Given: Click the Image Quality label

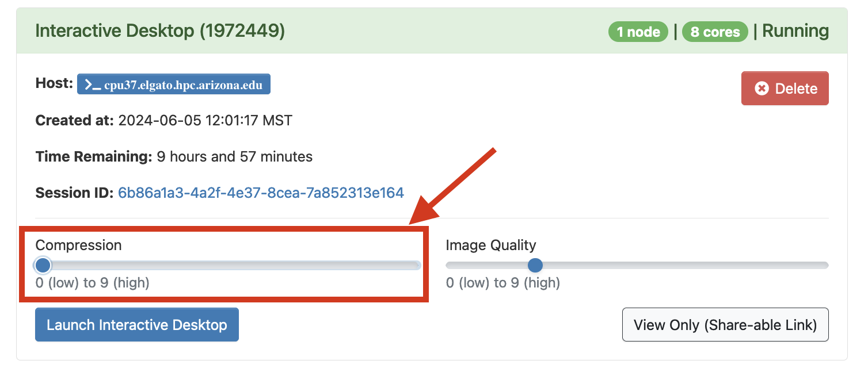Looking at the screenshot, I should tap(491, 245).
